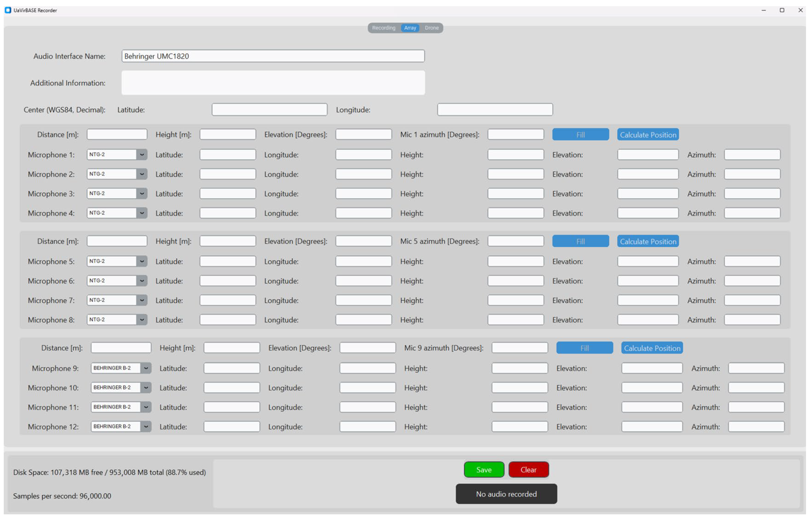The image size is (812, 519).
Task: Click the Additional Information text box
Action: pyautogui.click(x=273, y=83)
